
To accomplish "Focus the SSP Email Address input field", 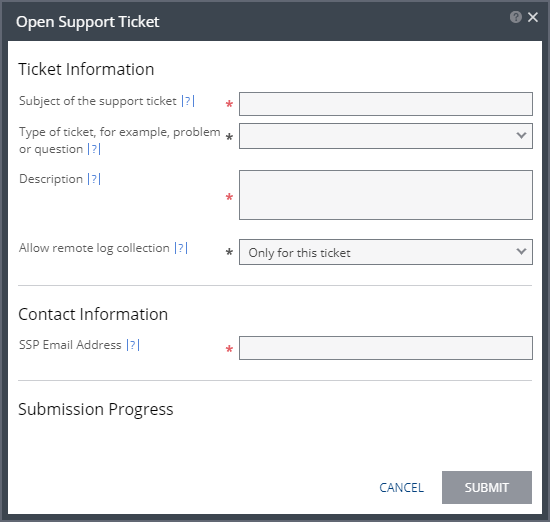I will point(386,348).
